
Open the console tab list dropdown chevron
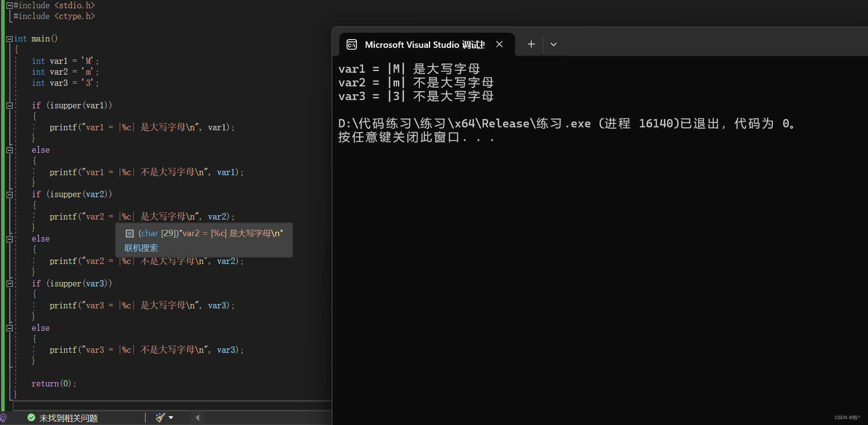[x=554, y=44]
